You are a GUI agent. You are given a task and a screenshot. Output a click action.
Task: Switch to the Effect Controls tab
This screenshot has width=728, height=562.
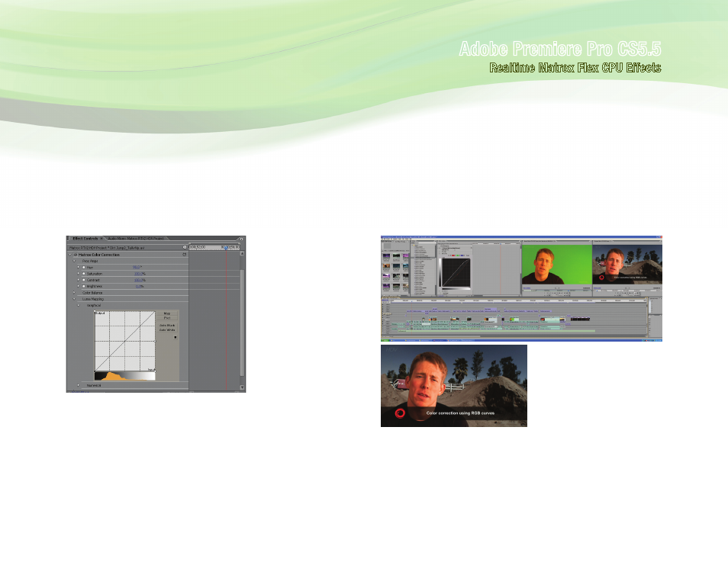pos(85,239)
